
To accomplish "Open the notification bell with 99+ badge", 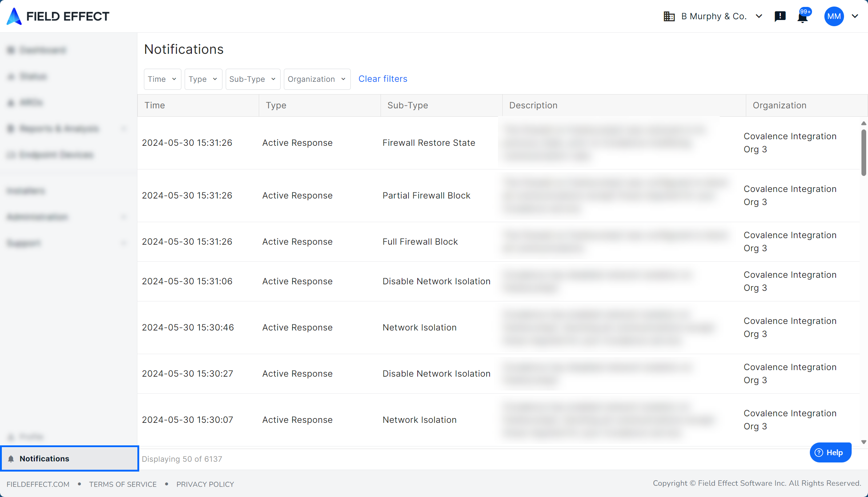I will pos(803,17).
